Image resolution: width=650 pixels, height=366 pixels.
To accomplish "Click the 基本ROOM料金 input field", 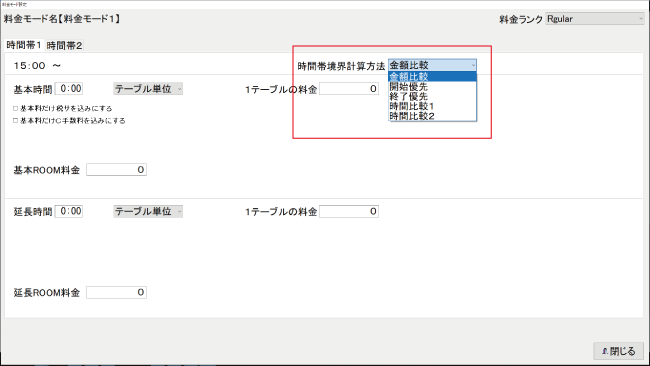I will [x=116, y=170].
